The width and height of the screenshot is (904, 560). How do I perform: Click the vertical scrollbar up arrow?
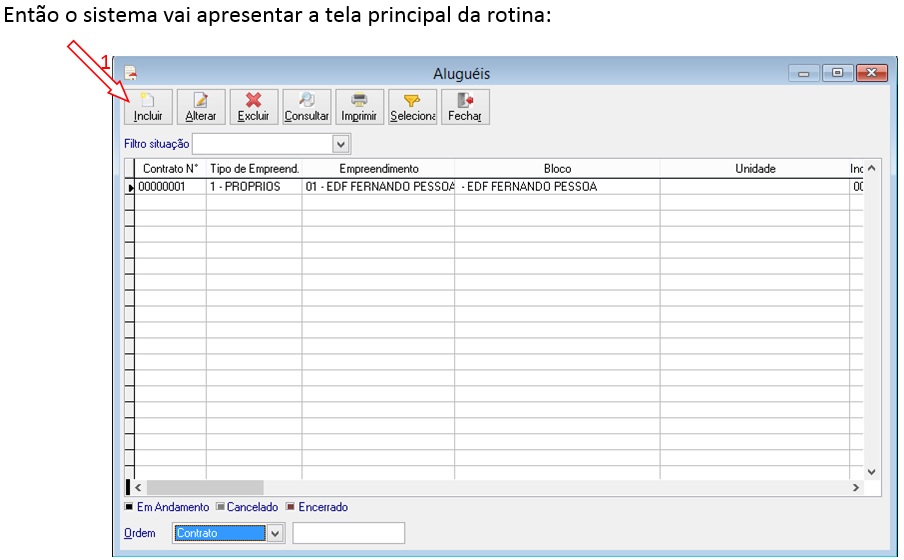pos(872,168)
